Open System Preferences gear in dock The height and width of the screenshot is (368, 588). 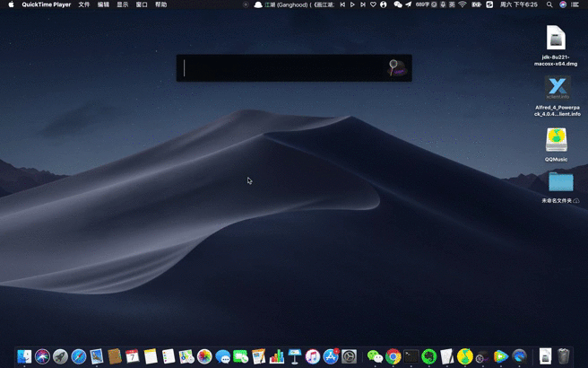point(350,356)
